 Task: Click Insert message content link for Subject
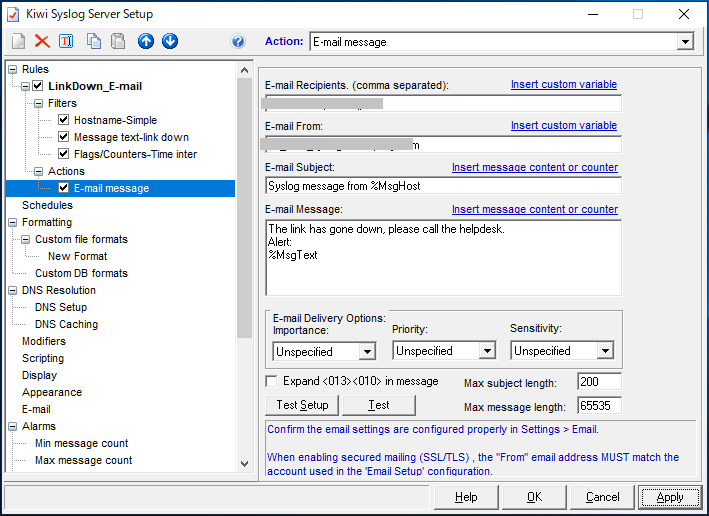pyautogui.click(x=535, y=167)
